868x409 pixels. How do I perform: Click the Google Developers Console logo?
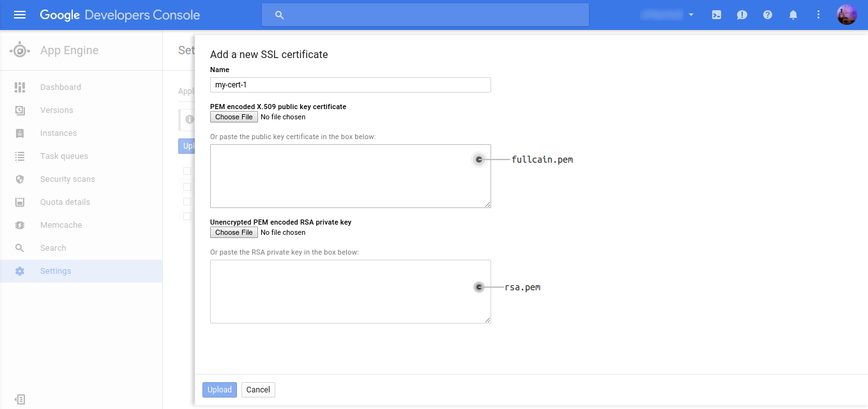pos(120,15)
